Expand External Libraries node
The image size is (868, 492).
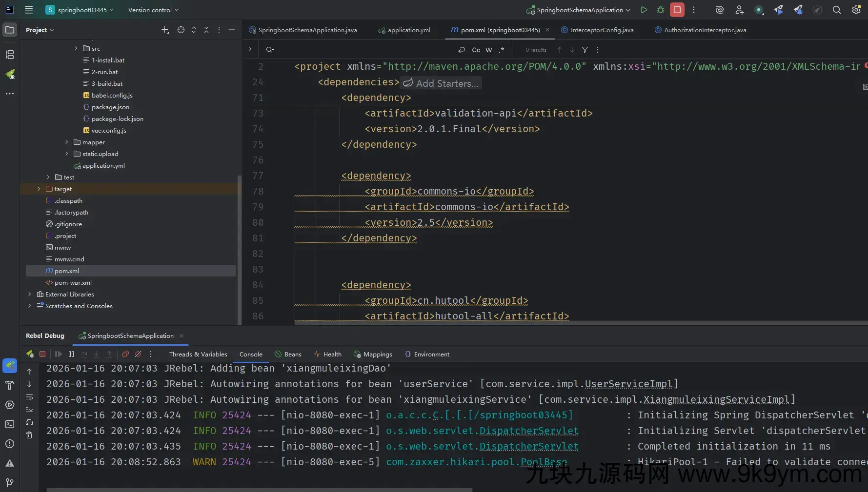[x=30, y=294]
